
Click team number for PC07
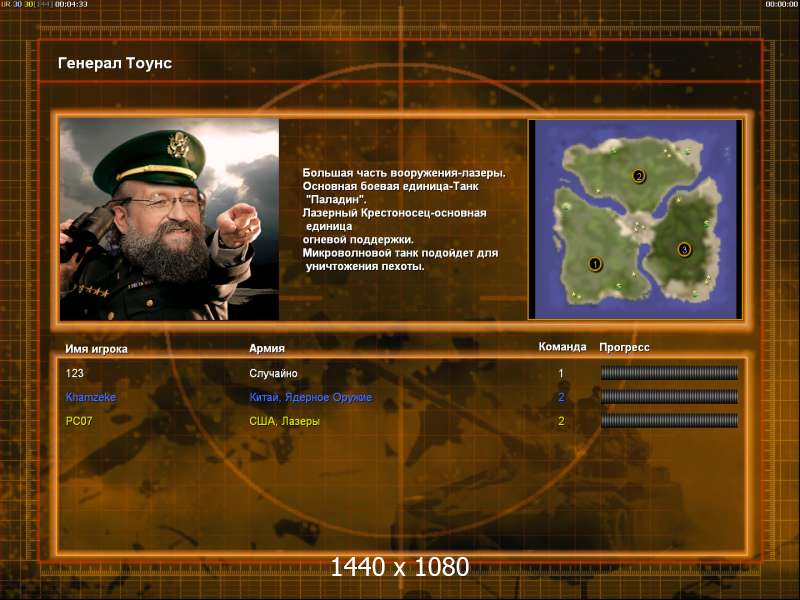click(x=561, y=421)
